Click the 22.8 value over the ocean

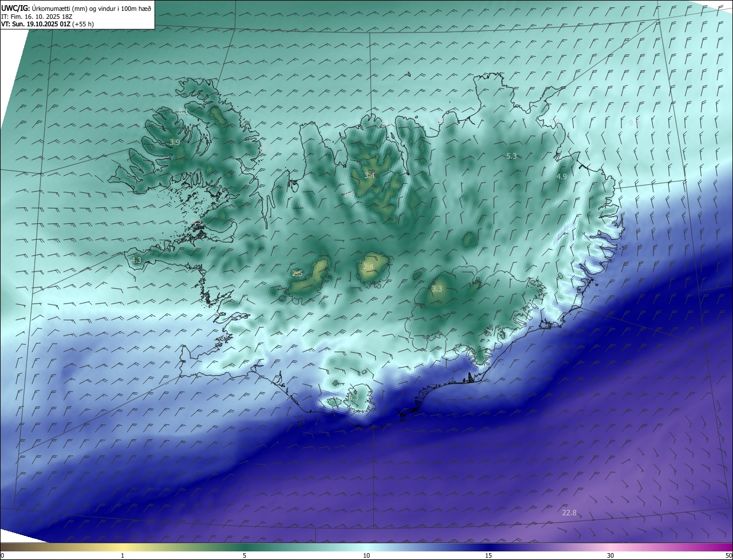click(x=569, y=512)
